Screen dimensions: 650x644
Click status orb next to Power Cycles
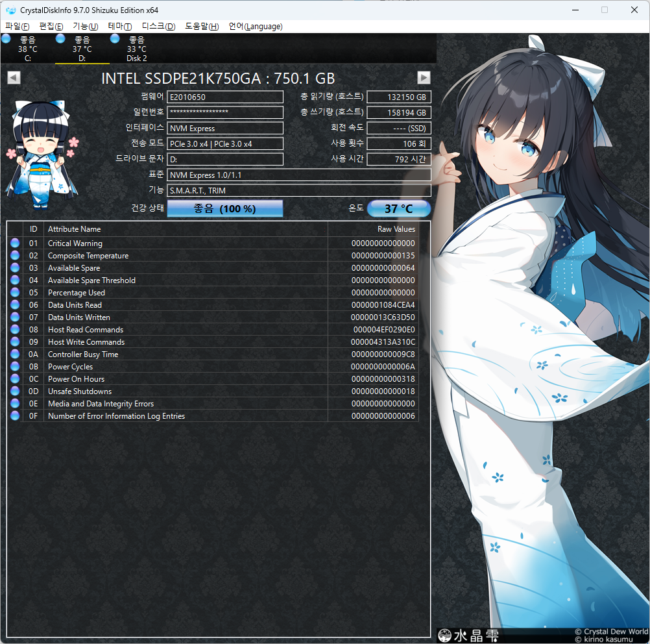(16, 367)
